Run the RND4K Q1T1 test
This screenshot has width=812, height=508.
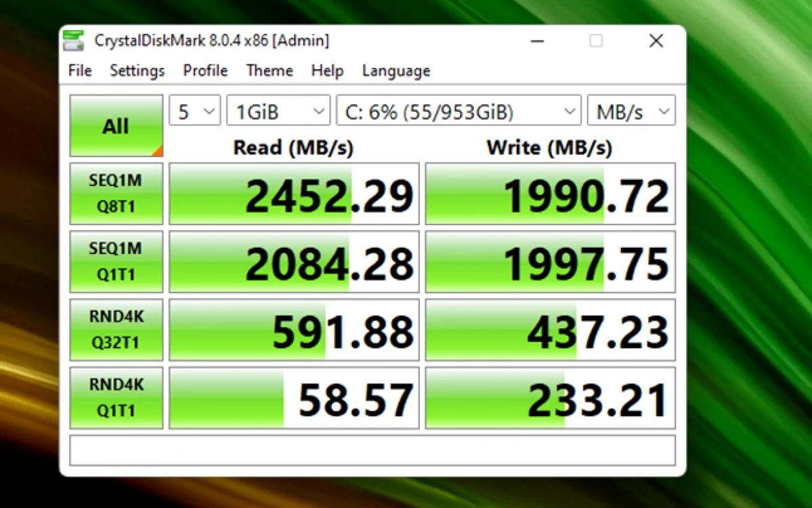tap(116, 398)
